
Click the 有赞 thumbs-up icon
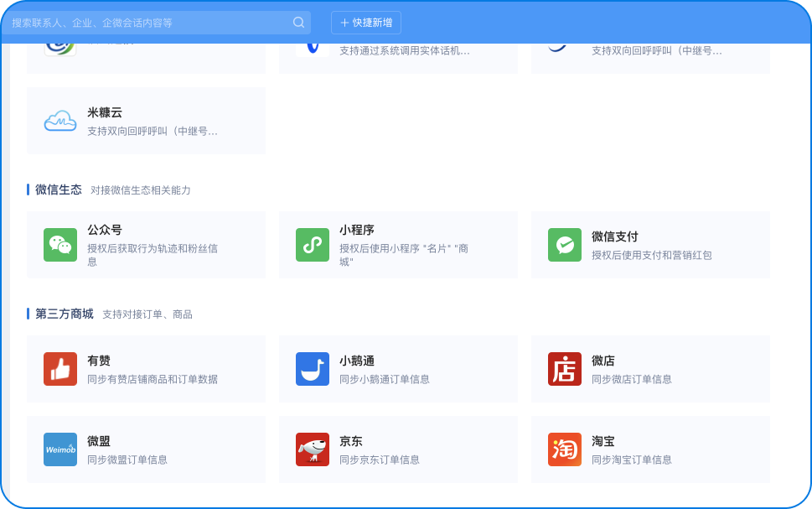click(x=60, y=369)
